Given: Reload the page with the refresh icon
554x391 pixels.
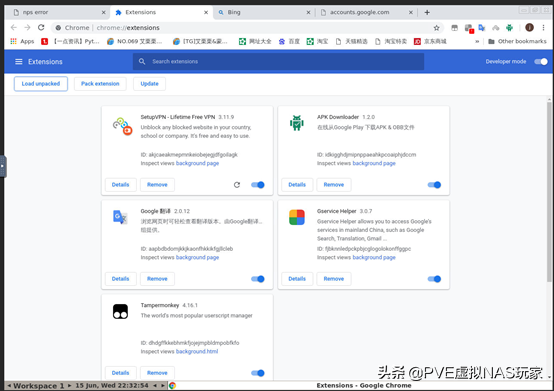Looking at the screenshot, I should [x=41, y=28].
